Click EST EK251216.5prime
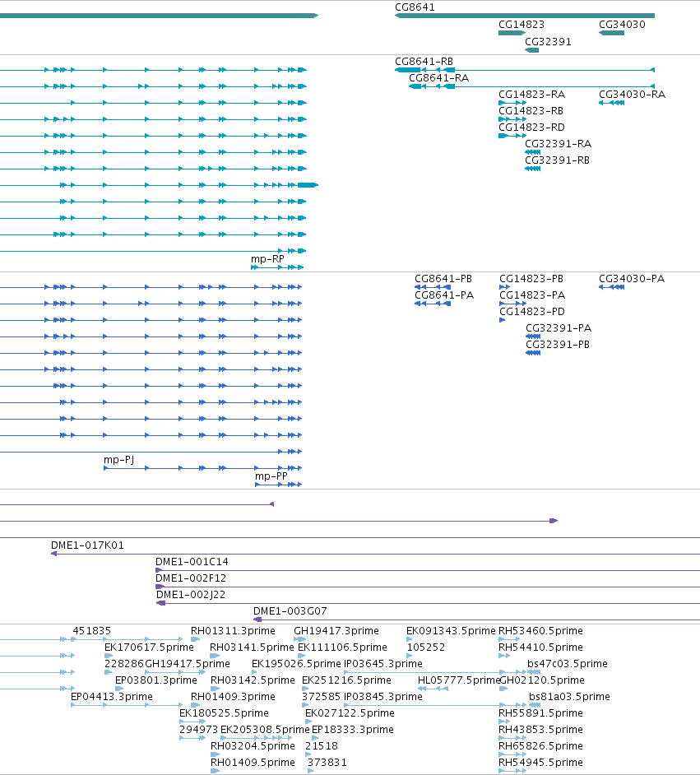This screenshot has height=775, width=700. click(346, 680)
